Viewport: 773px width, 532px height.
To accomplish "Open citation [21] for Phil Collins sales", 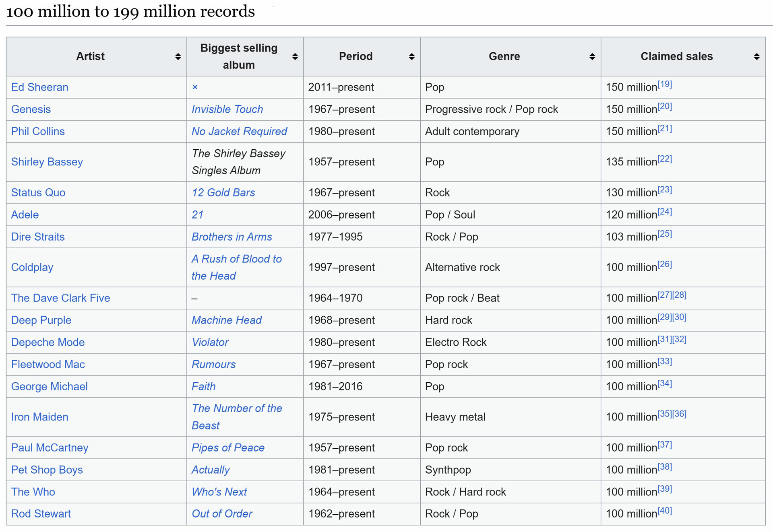I will [665, 129].
